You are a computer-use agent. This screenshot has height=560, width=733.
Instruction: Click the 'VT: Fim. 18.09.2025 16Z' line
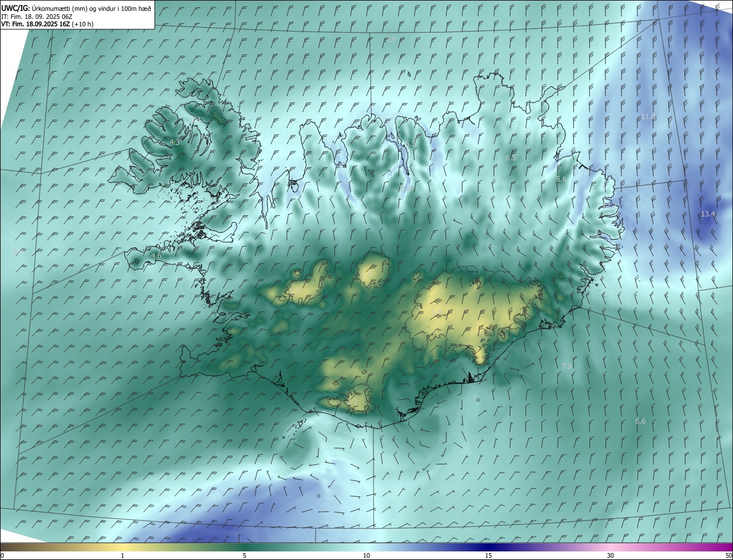tap(48, 24)
